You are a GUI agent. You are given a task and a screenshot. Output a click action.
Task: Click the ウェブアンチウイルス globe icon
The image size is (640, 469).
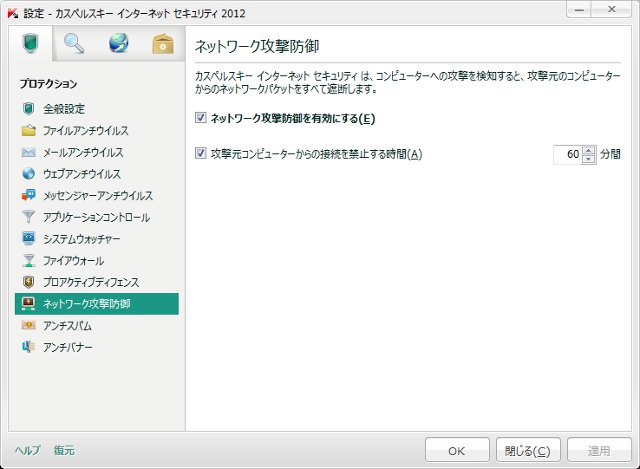point(28,173)
